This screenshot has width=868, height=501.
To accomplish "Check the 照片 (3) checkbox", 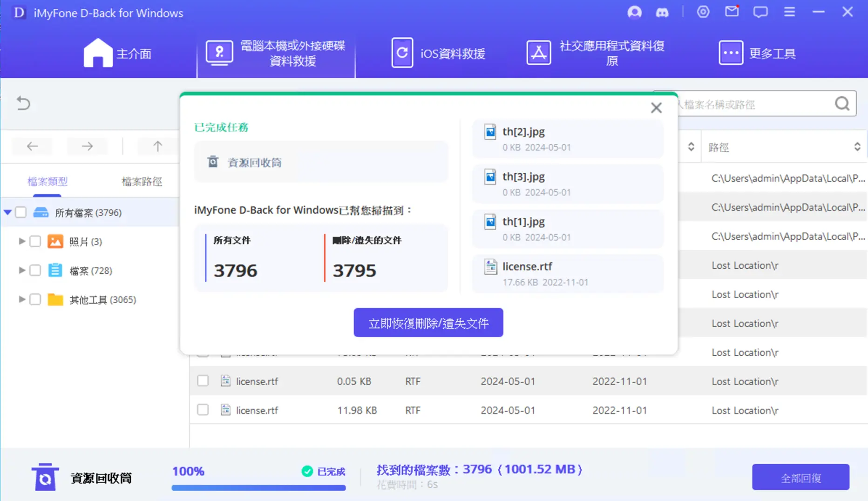I will pyautogui.click(x=35, y=241).
